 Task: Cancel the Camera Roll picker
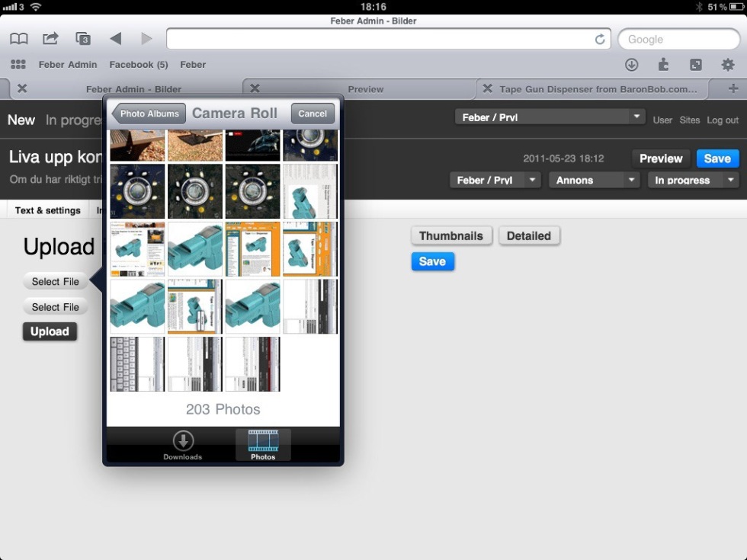313,114
